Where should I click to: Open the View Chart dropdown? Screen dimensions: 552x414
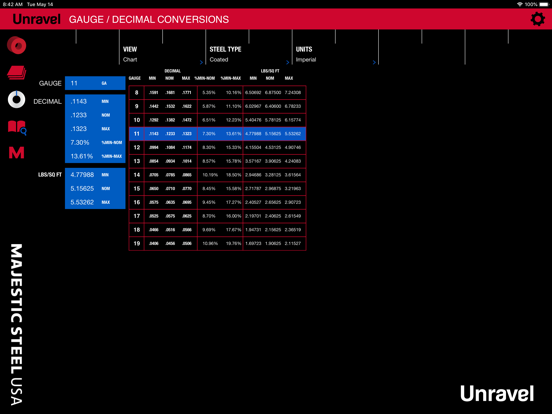(162, 54)
